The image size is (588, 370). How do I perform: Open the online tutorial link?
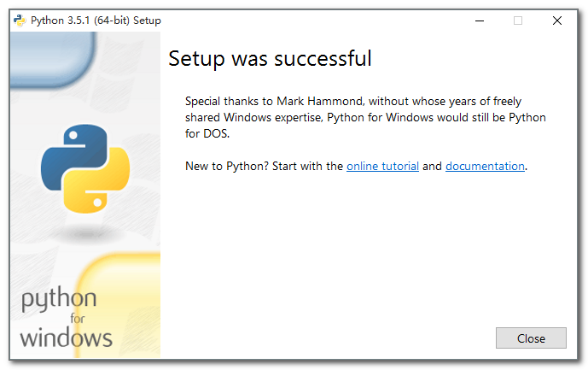(x=382, y=167)
